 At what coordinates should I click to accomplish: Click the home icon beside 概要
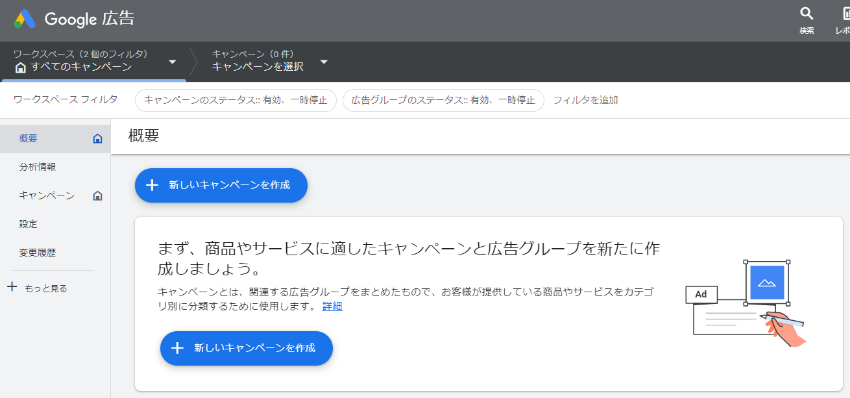click(x=98, y=139)
